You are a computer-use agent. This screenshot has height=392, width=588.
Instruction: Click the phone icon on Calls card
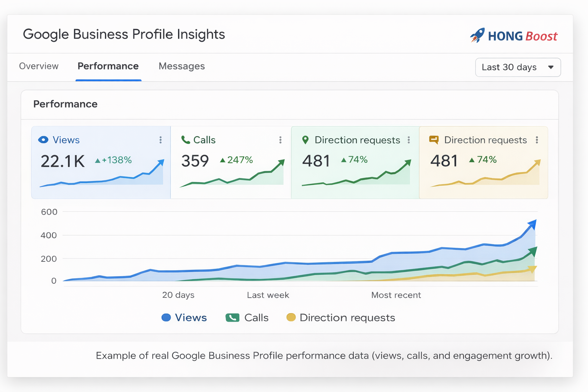186,140
